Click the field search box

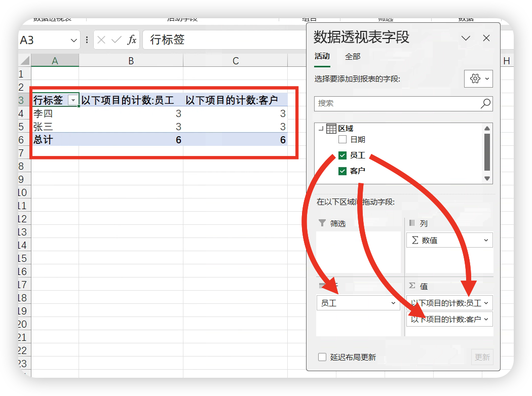coord(403,103)
